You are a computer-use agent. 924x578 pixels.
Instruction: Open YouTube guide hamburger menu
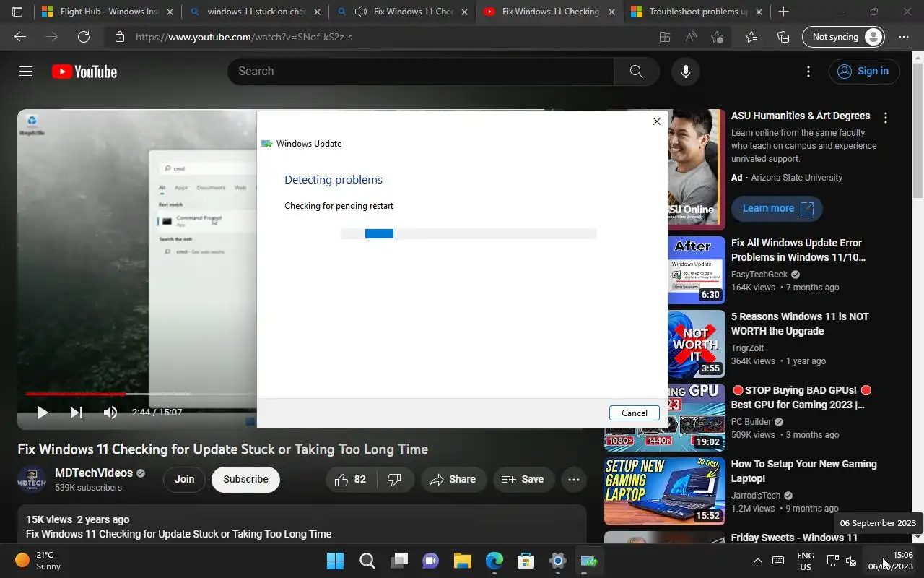[26, 72]
